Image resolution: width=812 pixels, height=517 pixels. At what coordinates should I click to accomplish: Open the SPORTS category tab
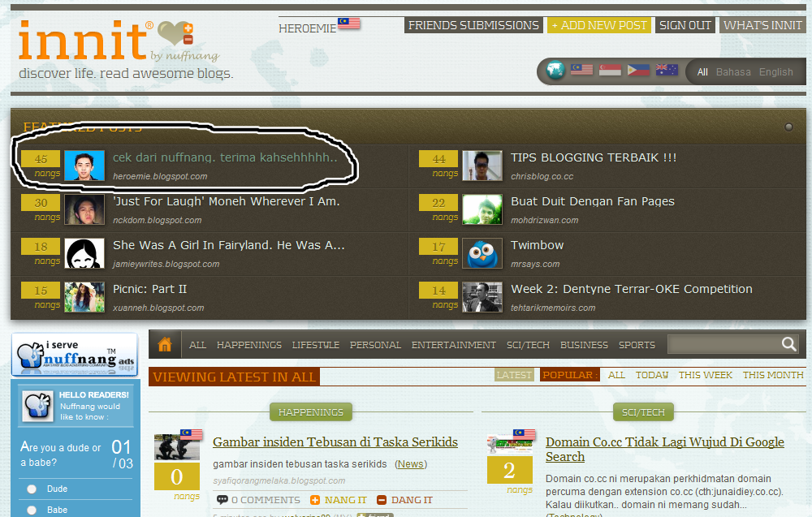click(x=637, y=345)
